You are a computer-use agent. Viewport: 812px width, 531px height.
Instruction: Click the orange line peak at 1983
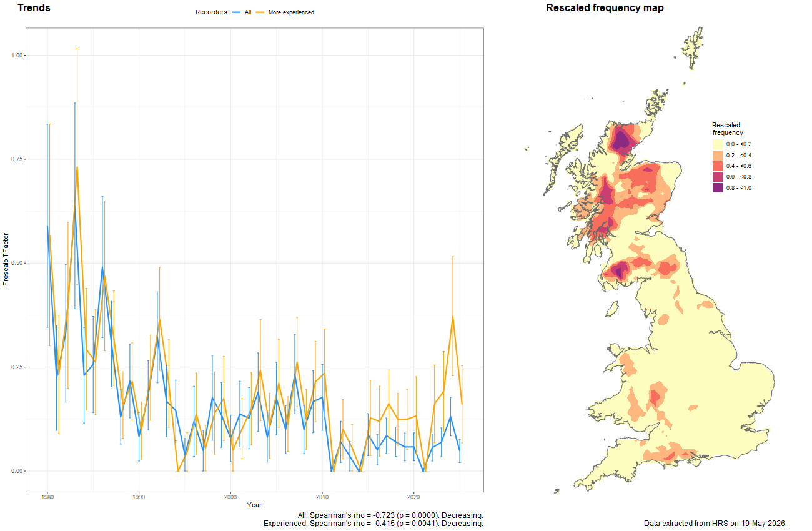point(77,167)
